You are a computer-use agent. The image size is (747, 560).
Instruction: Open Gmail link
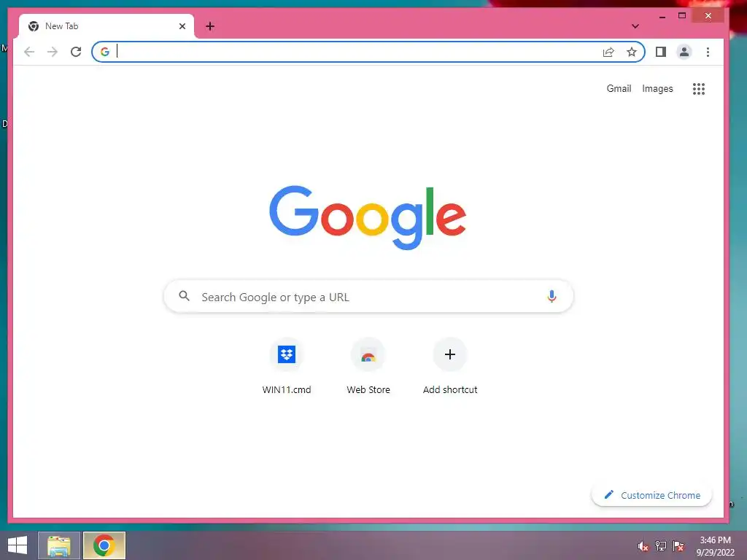click(x=619, y=88)
